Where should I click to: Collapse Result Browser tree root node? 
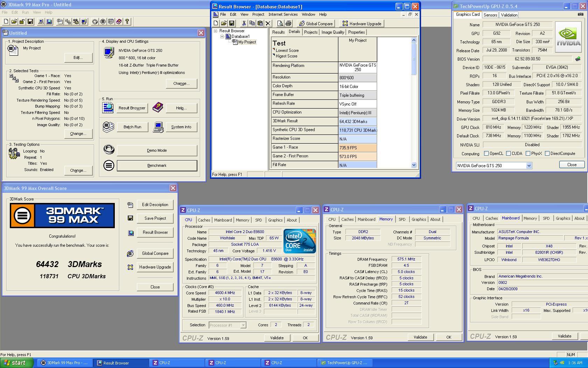tap(216, 31)
